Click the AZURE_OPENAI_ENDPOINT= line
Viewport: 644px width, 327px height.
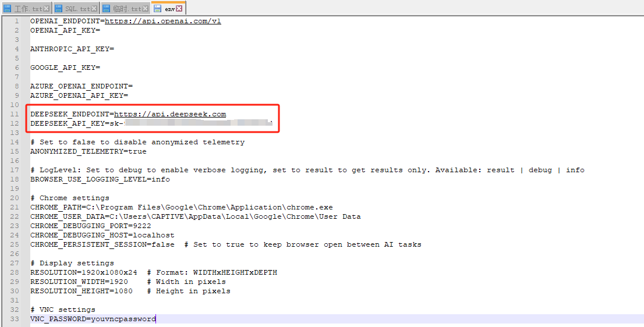(x=82, y=86)
